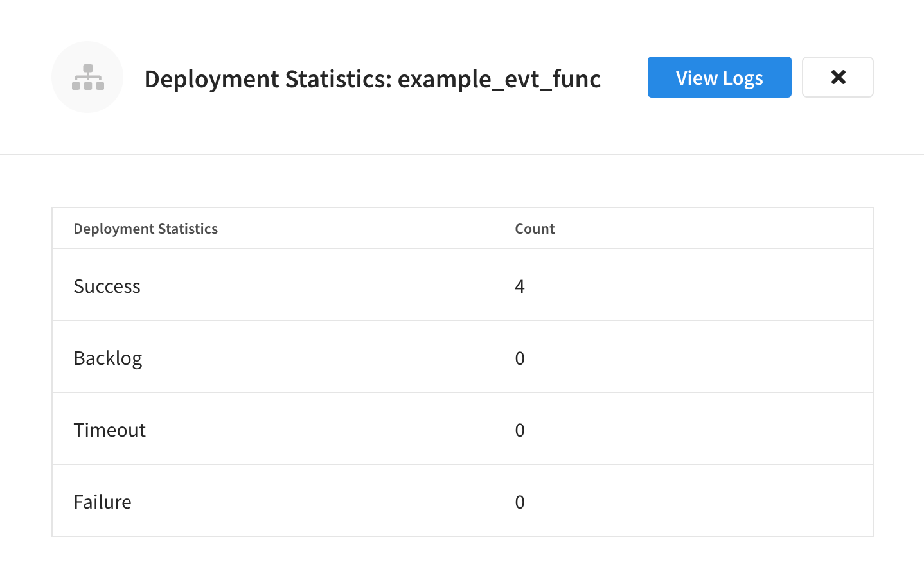Viewport: 924px width, 578px height.
Task: Click the "Deployment Statistics:" title prefix text
Action: coord(267,79)
